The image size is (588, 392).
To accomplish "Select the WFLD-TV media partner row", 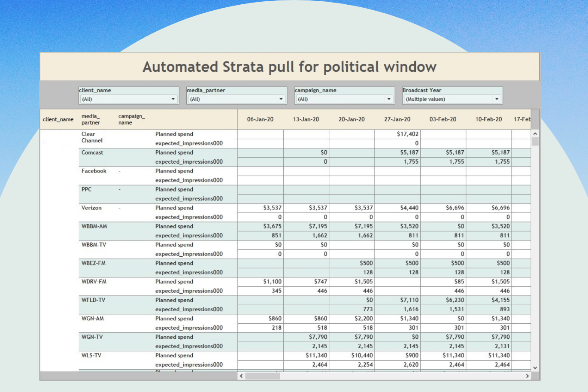I will click(93, 300).
